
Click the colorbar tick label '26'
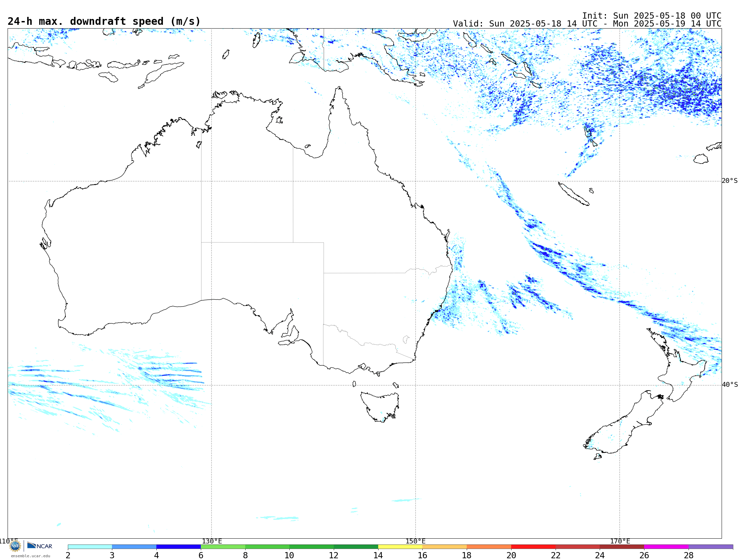pos(644,555)
